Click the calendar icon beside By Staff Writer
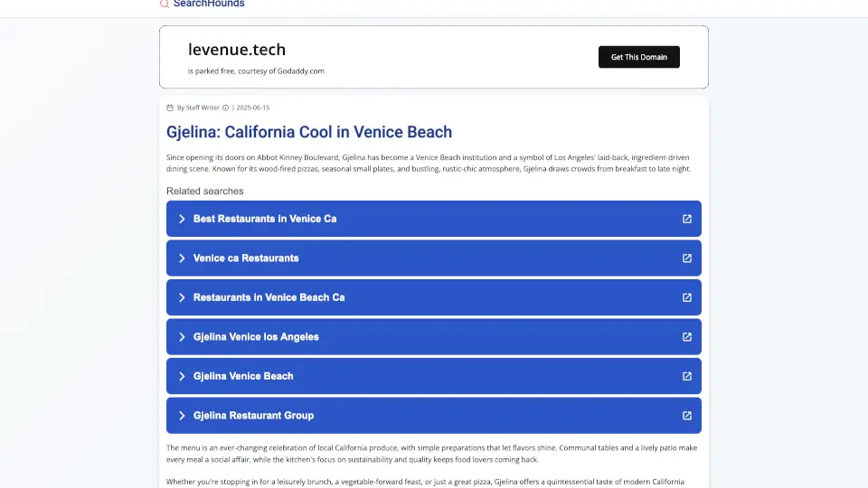 [170, 108]
